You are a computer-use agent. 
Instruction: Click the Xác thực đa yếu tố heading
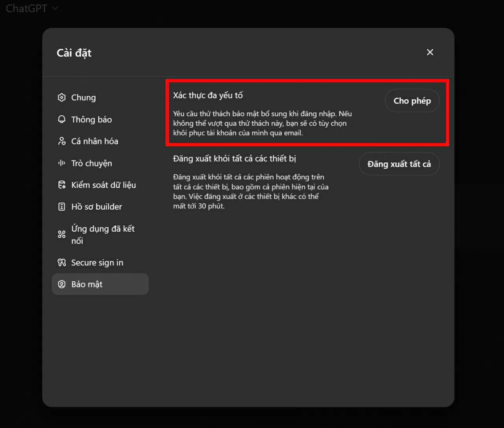tap(208, 95)
